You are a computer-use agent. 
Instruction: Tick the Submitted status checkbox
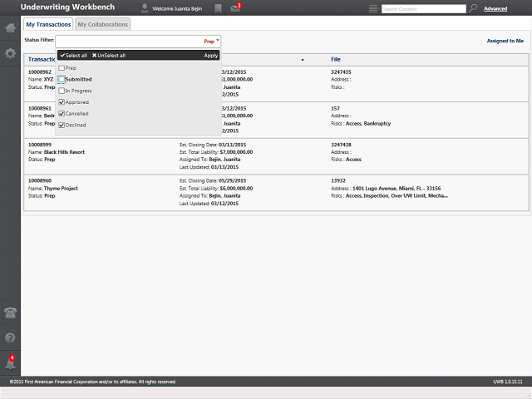coord(62,80)
